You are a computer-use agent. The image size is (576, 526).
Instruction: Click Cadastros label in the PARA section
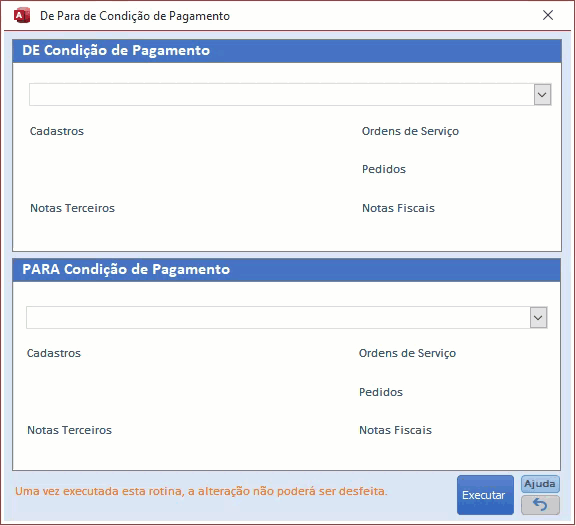54,353
